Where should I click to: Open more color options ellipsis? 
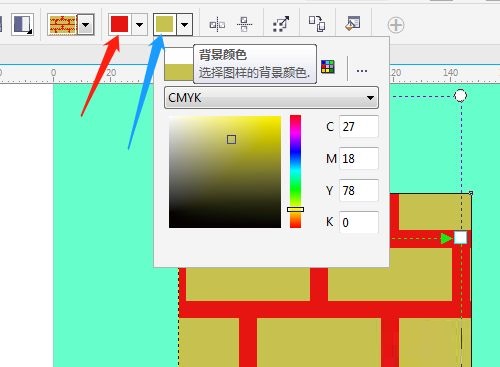(362, 71)
